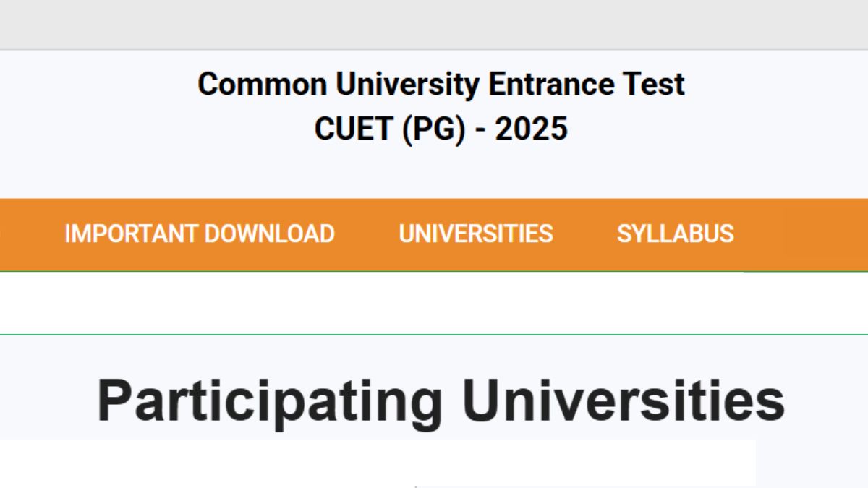Click the "Participating Universities" page heading

(441, 400)
